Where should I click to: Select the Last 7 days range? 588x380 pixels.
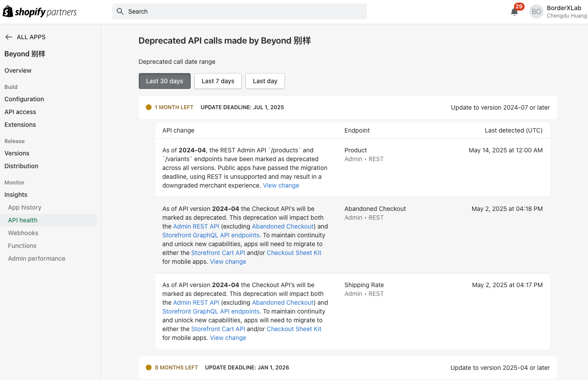pos(218,81)
